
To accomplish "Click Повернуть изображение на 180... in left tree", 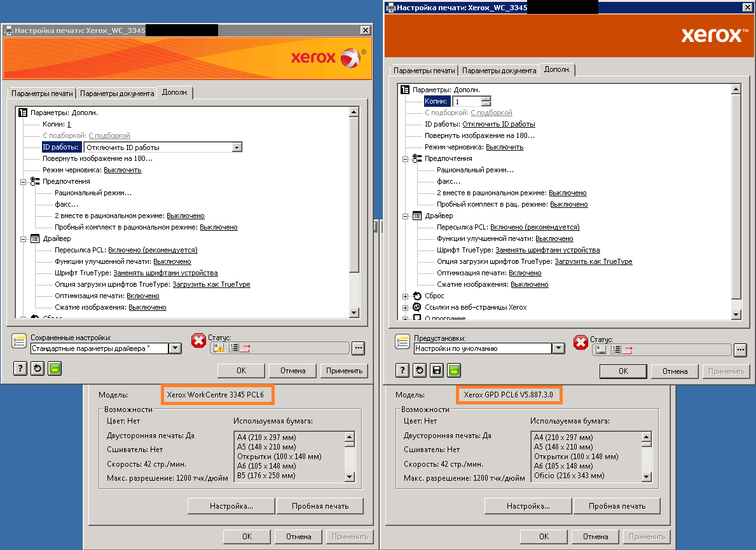I will [97, 158].
